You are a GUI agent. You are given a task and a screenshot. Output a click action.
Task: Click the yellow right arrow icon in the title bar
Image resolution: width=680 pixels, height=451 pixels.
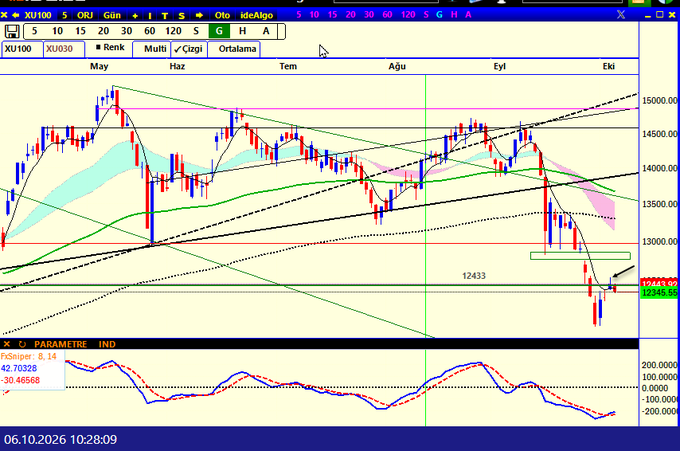click(199, 15)
